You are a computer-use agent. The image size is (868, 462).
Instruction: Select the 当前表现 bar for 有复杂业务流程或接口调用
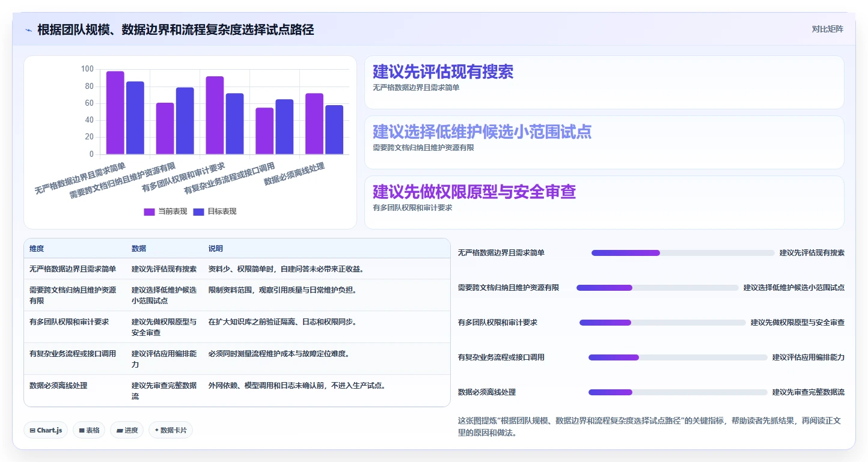click(264, 131)
